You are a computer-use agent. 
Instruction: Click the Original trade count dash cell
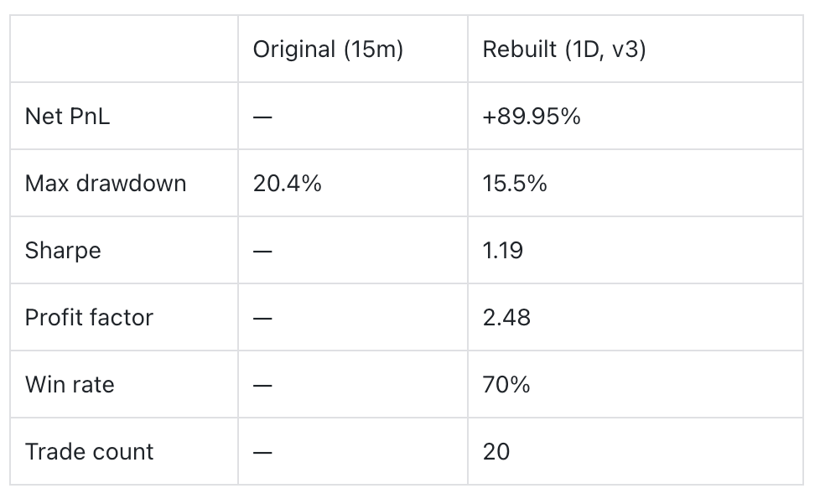[x=262, y=453]
